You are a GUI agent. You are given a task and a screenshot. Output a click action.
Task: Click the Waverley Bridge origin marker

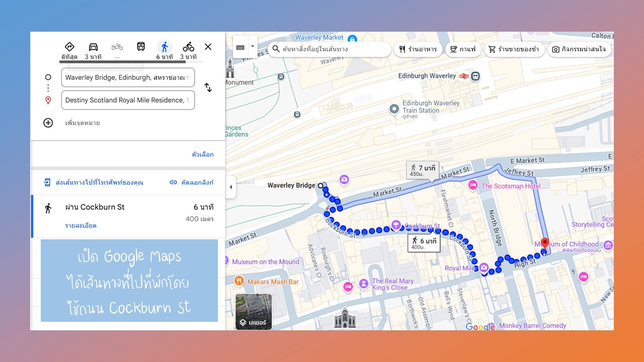[320, 186]
